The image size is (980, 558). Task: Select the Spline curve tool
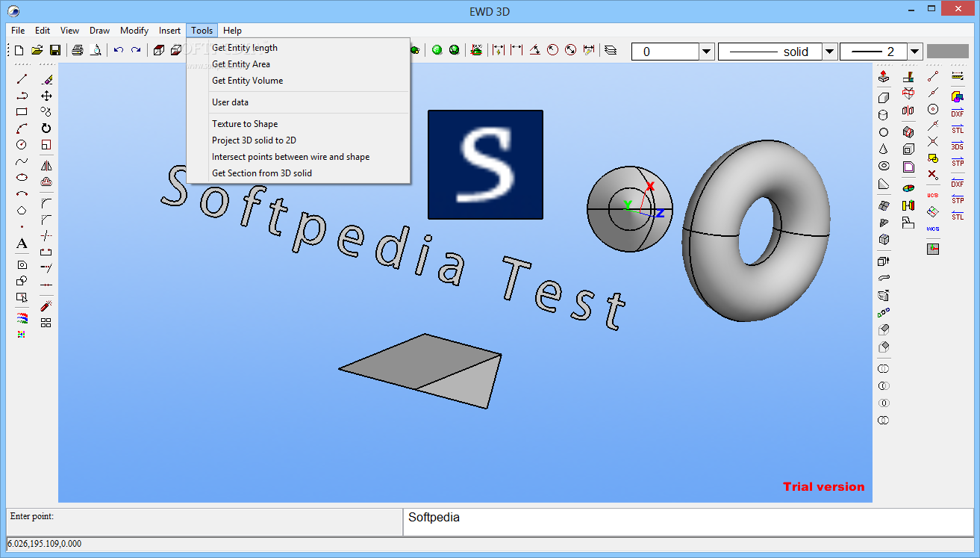(x=22, y=161)
